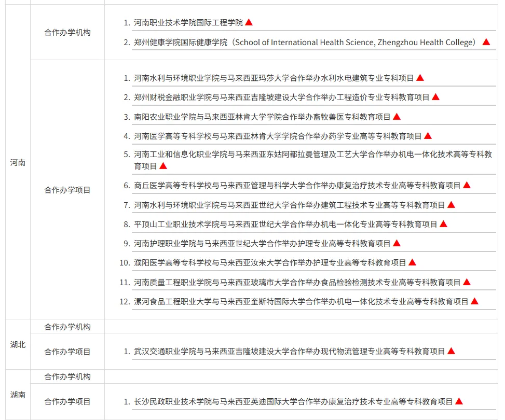Open 商丘医学高等专科学校 康复治疗 project link
505x420 pixels.
pyautogui.click(x=297, y=186)
